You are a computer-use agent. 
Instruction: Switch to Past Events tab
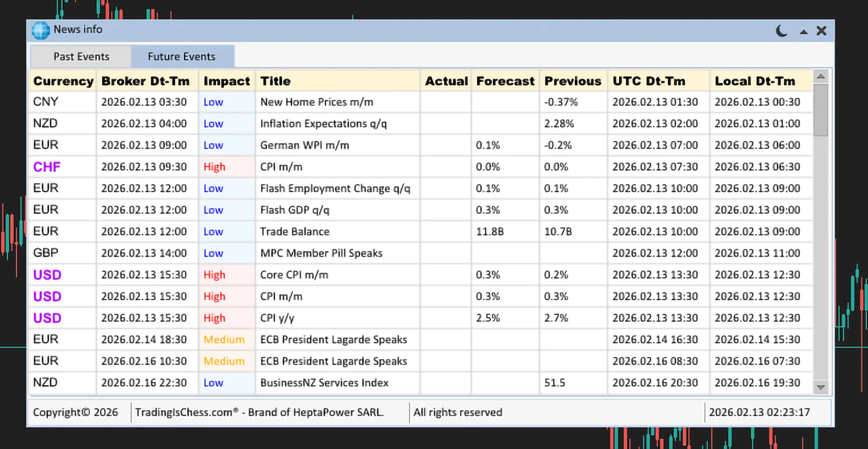coord(81,57)
